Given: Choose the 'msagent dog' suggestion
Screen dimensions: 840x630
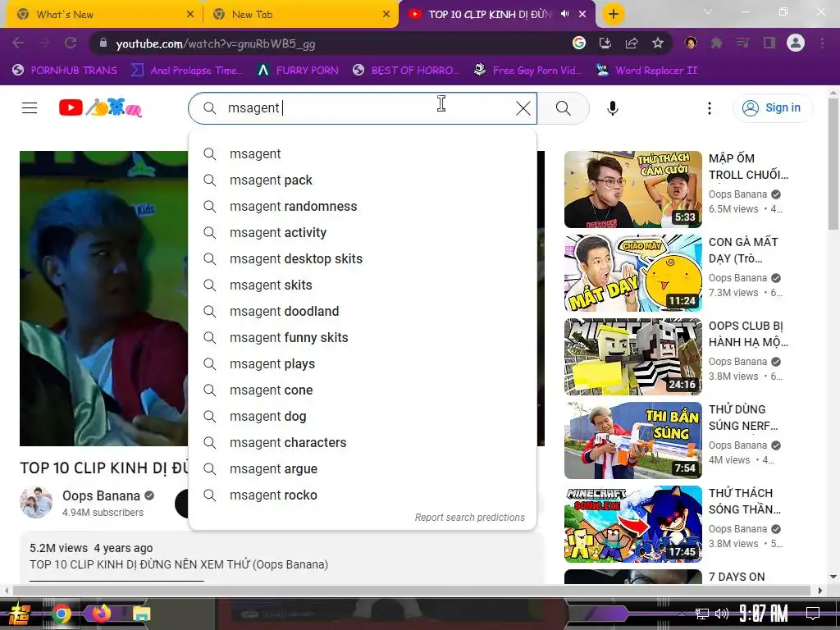Looking at the screenshot, I should 362,416.
